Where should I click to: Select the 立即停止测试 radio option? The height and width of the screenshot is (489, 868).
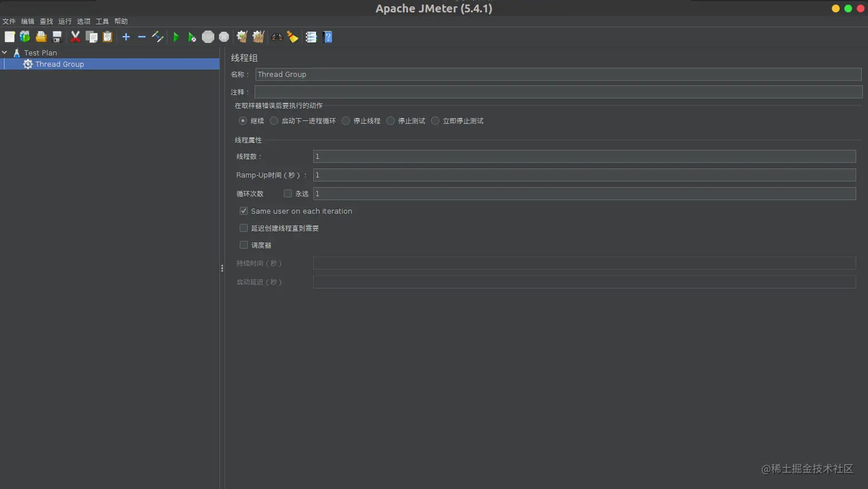pos(435,121)
